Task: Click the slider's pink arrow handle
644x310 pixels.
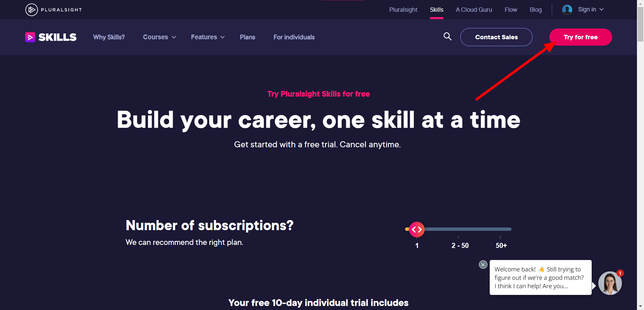Action: [x=417, y=229]
